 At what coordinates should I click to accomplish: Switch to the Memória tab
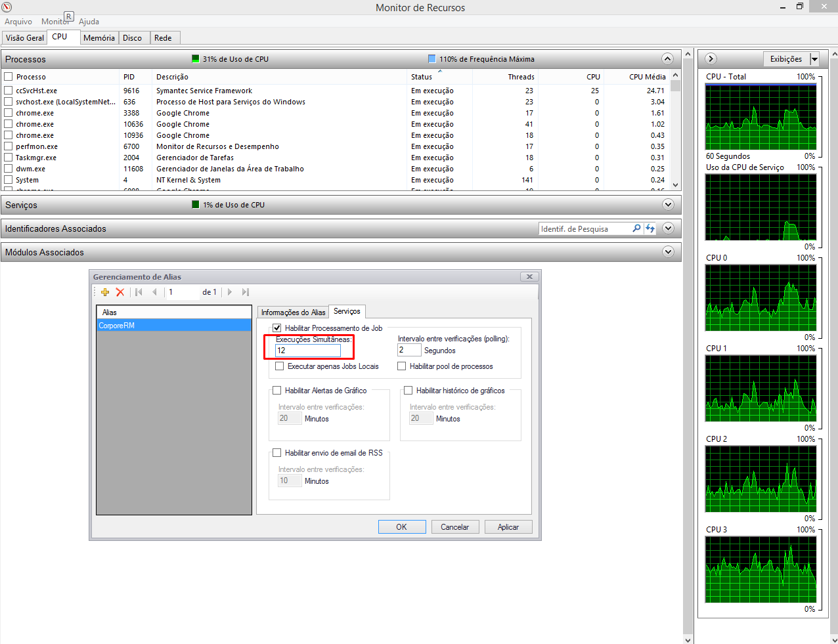(99, 37)
